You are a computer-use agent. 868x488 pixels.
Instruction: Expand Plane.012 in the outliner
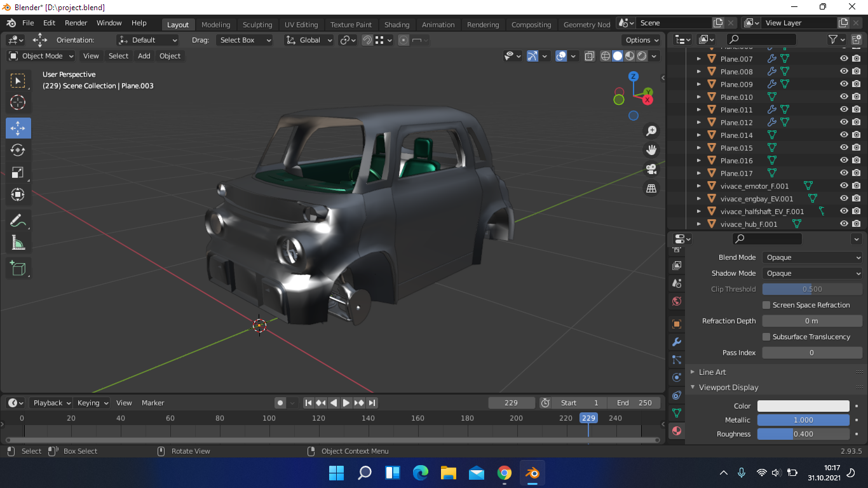click(x=699, y=122)
